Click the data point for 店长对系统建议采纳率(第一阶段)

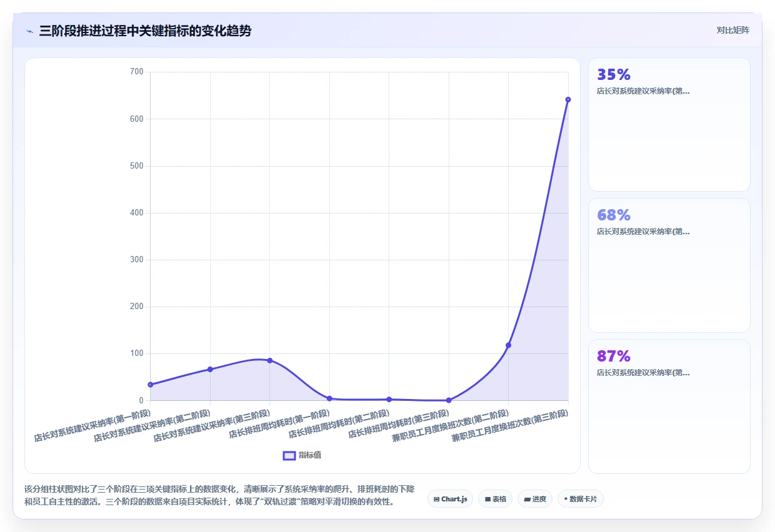[x=151, y=385]
